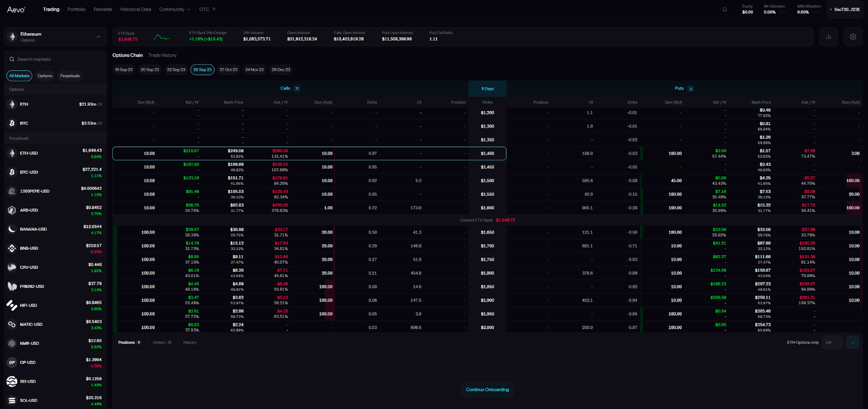The height and width of the screenshot is (409, 868).
Task: Collapse the Ethereum Options market selector
Action: pos(98,37)
